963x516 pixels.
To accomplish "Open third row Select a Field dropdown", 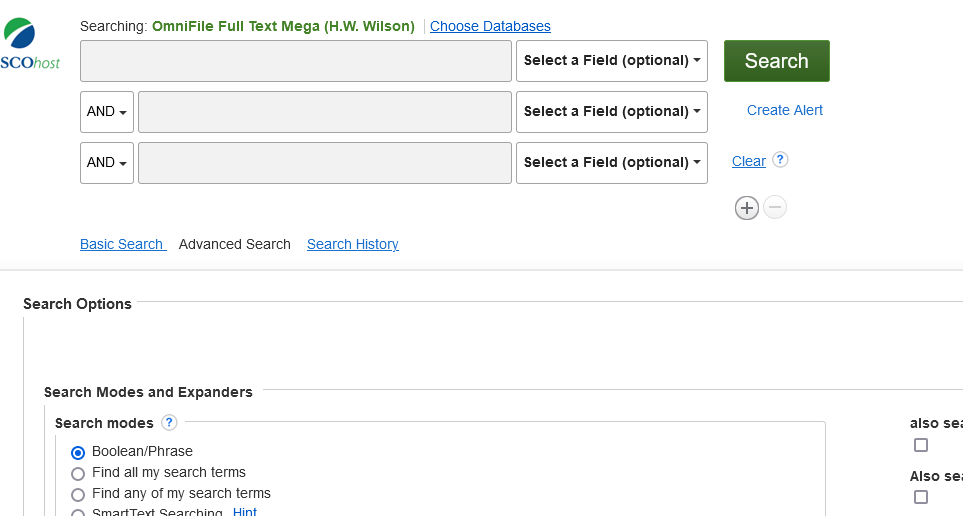I will pos(612,163).
